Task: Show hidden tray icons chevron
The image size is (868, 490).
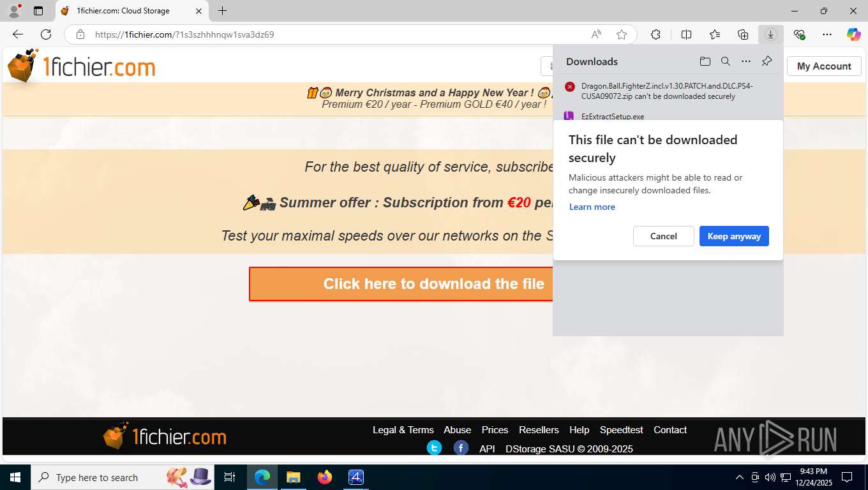Action: pyautogui.click(x=740, y=477)
